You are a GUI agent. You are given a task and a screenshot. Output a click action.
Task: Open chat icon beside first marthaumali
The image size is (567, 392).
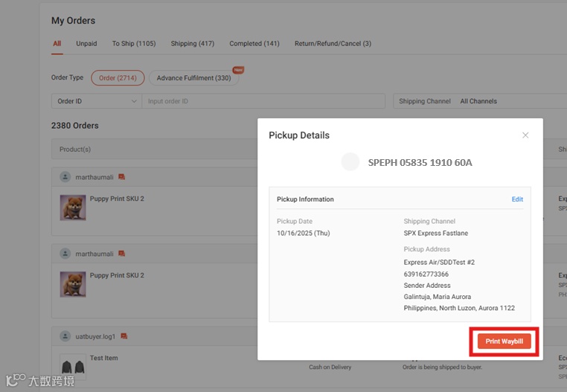pyautogui.click(x=121, y=177)
